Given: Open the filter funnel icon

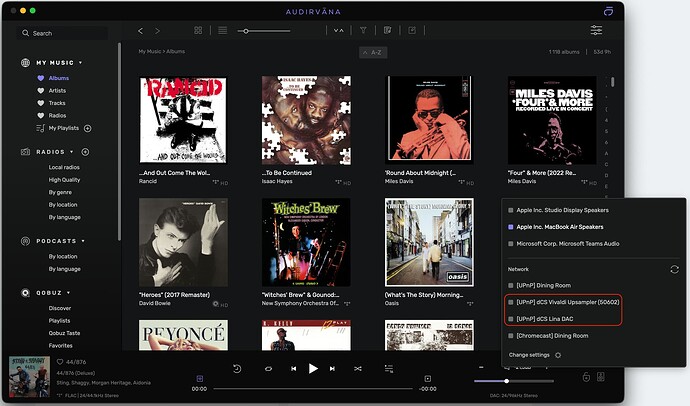Looking at the screenshot, I should click(363, 31).
